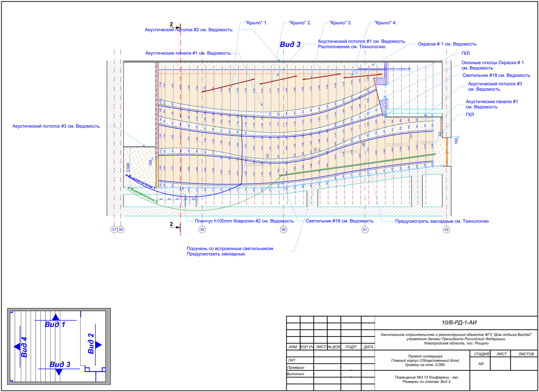
Task: Select the АИ value under СТАДИЯ
Action: [481, 364]
